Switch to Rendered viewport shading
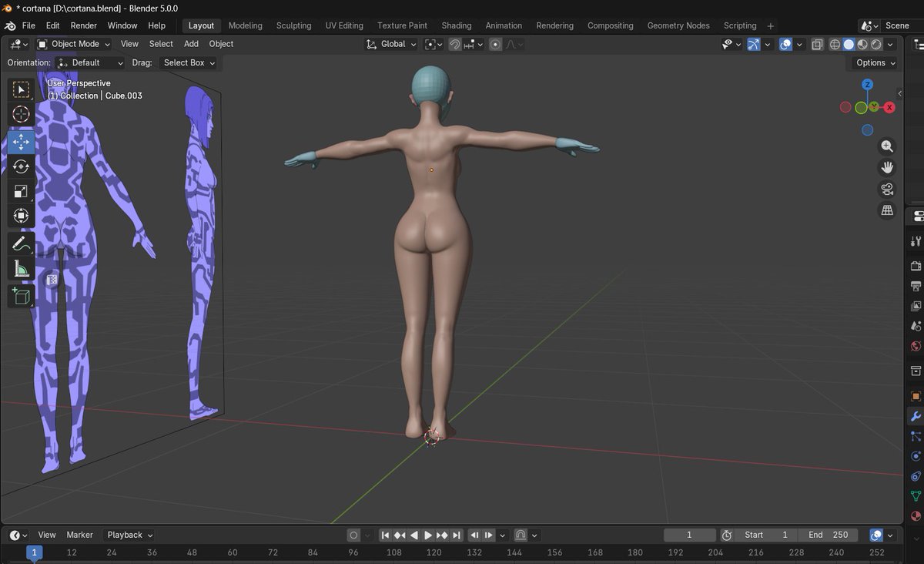924x564 pixels. point(876,44)
